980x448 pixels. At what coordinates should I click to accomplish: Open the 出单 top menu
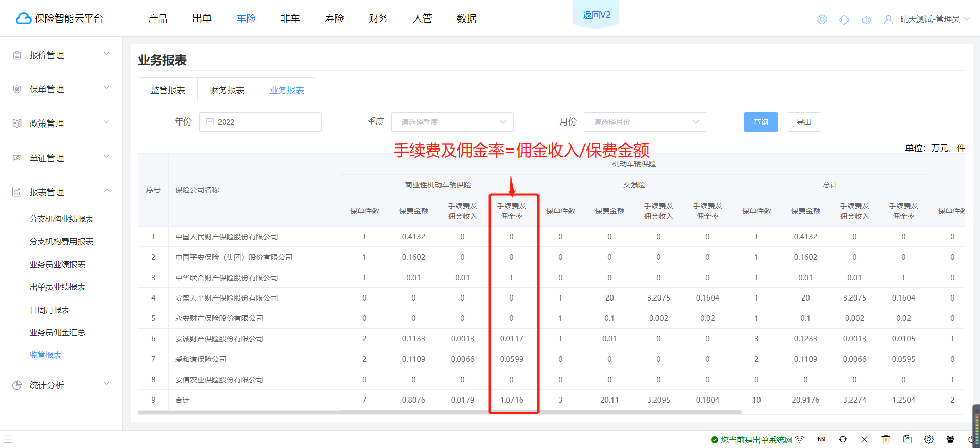point(202,18)
